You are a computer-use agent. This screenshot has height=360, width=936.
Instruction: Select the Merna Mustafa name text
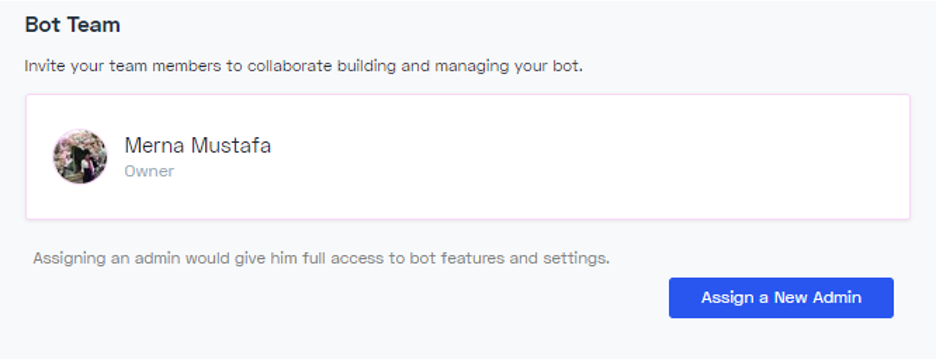tap(198, 145)
